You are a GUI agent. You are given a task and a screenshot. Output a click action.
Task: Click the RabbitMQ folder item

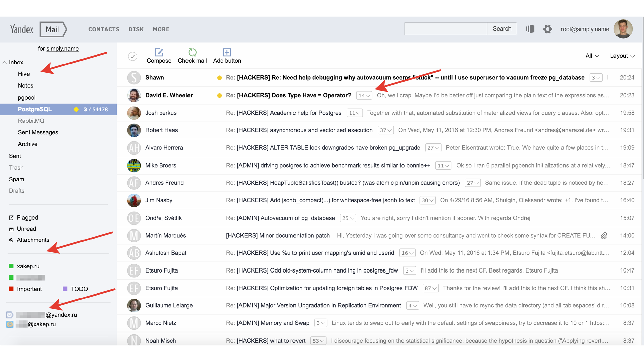[x=31, y=120]
